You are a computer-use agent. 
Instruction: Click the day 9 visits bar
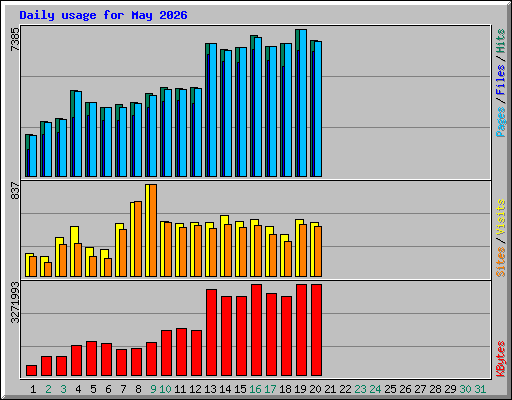pos(147,230)
